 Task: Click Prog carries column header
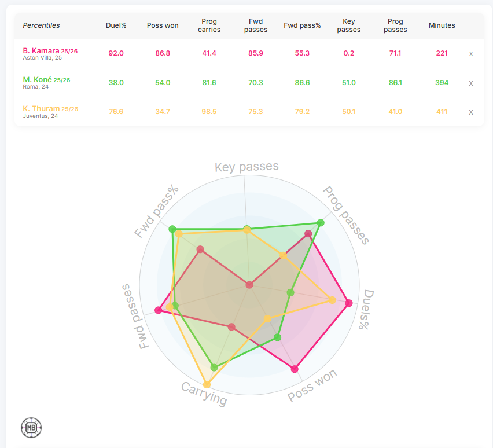click(x=209, y=25)
